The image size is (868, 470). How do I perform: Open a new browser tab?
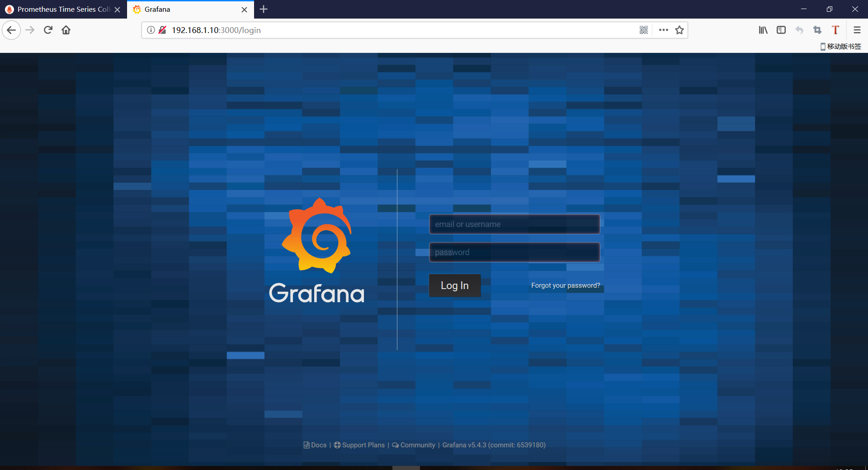(x=264, y=9)
